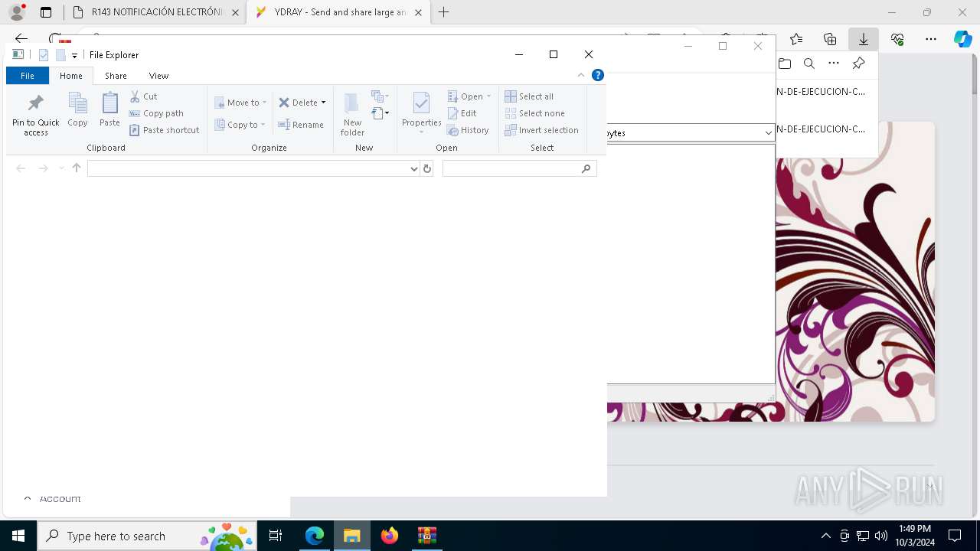980x551 pixels.
Task: Click the Windows taskbar search box
Action: click(x=147, y=536)
